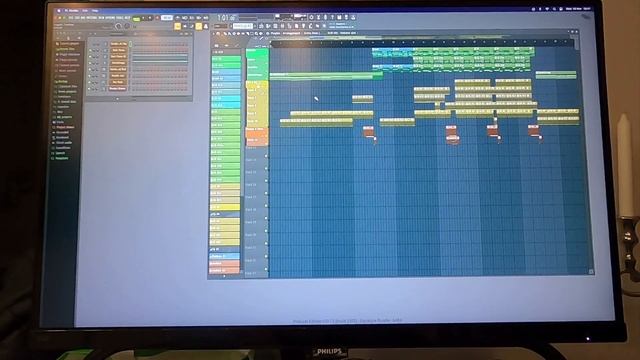Viewport: 640px width, 360px height.
Task: Toggle blend recording overdub icon
Action: [198, 18]
